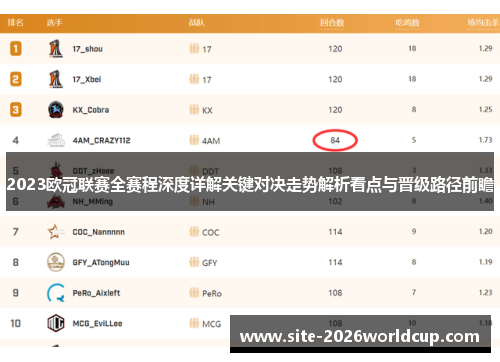This screenshot has height=362, width=500.
Task: Click team name KX
Action: click(207, 110)
